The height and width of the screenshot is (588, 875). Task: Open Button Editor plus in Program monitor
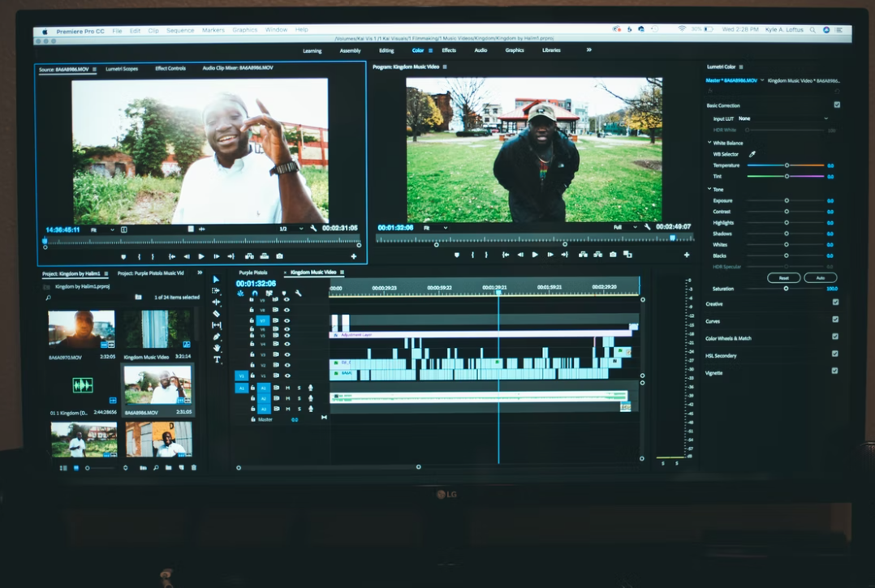[x=687, y=255]
